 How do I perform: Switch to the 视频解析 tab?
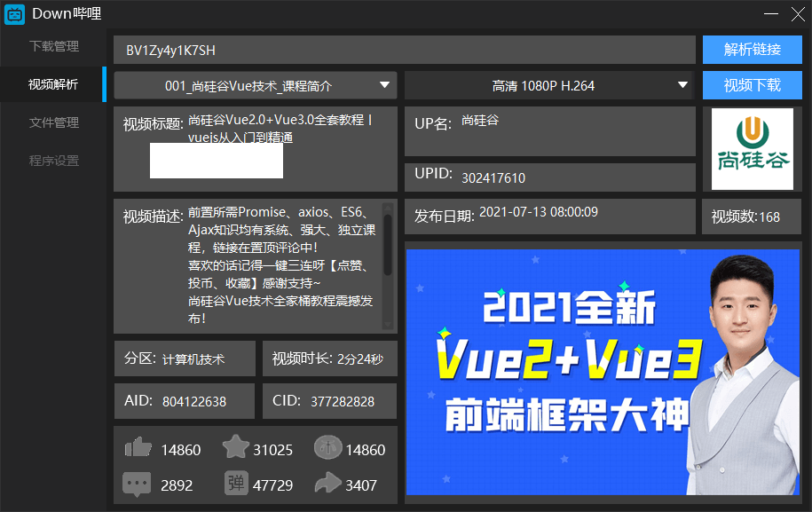point(53,84)
